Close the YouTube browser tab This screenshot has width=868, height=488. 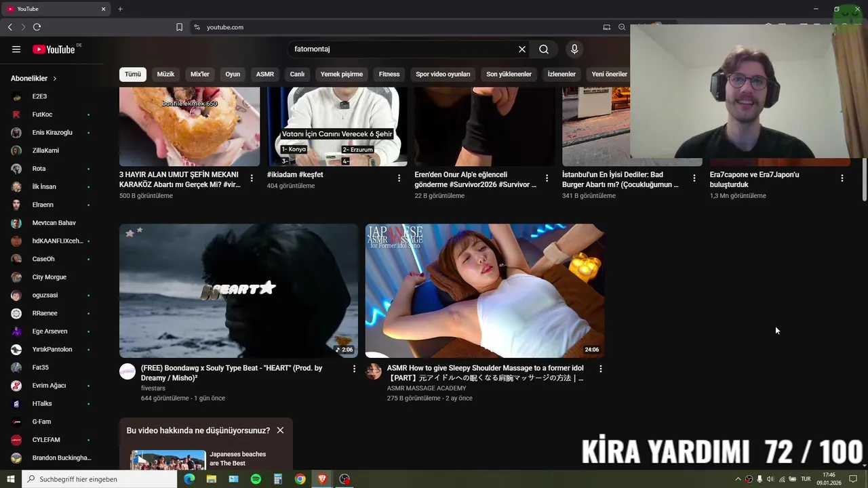(104, 9)
